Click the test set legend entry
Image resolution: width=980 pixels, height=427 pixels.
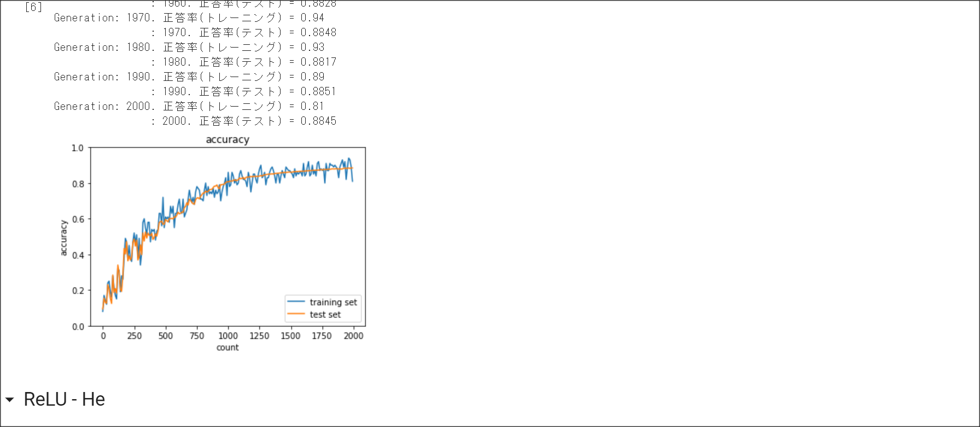(314, 314)
